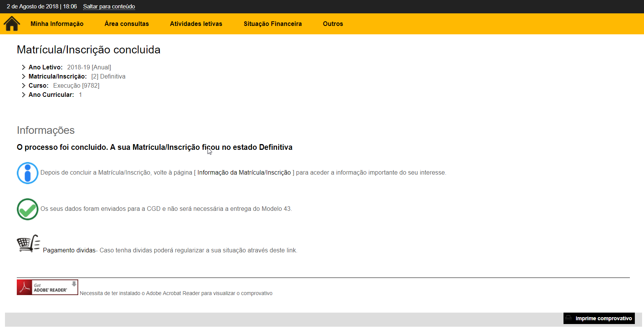
Task: Click the printer icon in Imprime comprovativo
Action: click(x=569, y=318)
